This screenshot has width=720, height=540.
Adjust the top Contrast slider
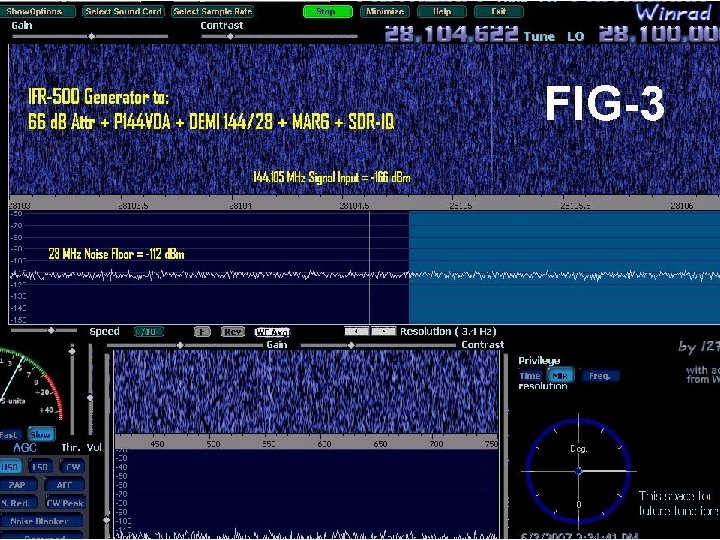(x=230, y=36)
